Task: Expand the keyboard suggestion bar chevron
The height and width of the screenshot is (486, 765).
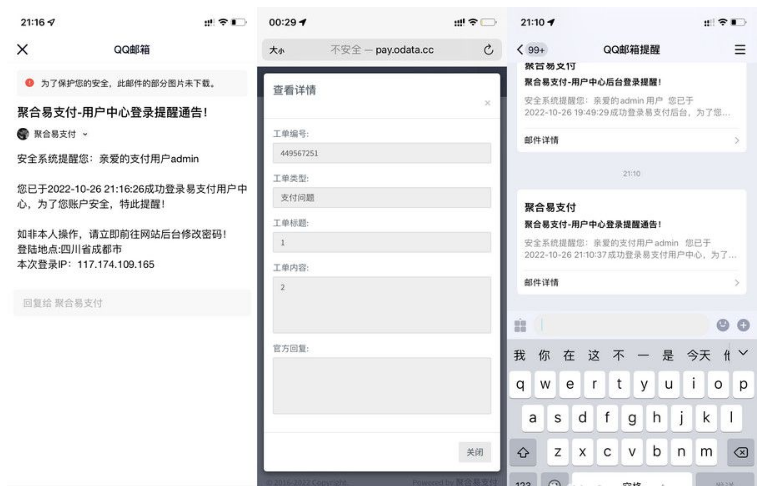Action: coord(743,353)
